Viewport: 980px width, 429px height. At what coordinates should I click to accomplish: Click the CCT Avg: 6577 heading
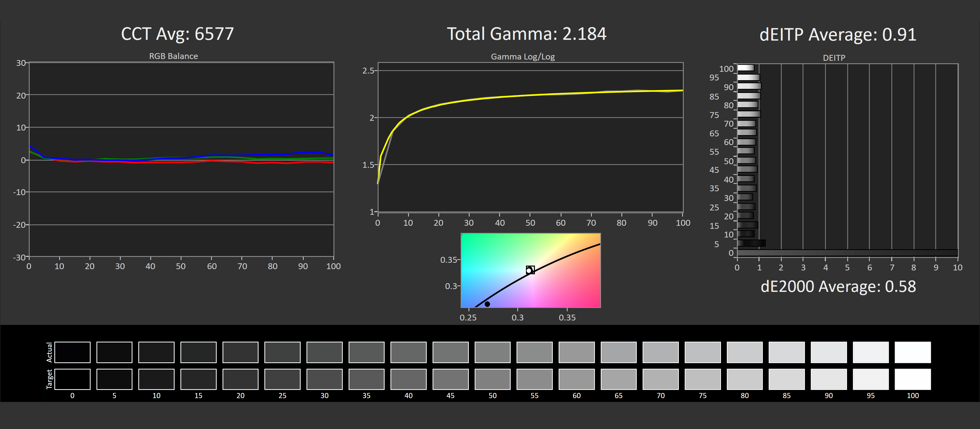(x=177, y=34)
